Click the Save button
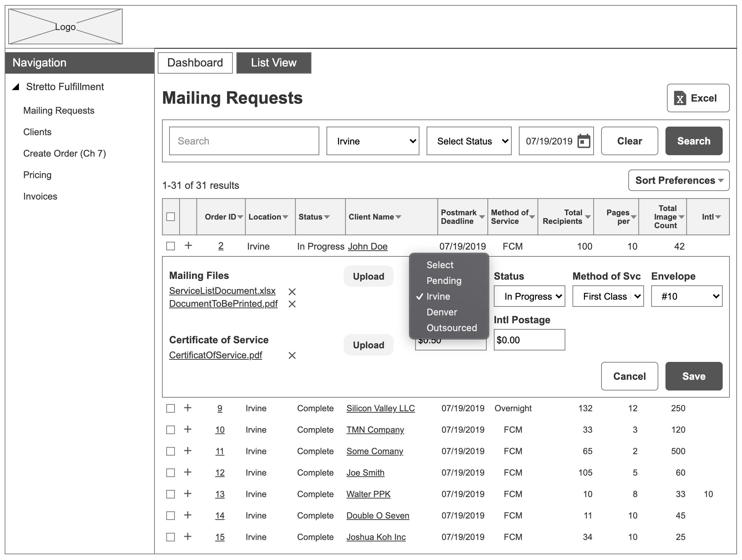The image size is (742, 560). pos(694,376)
